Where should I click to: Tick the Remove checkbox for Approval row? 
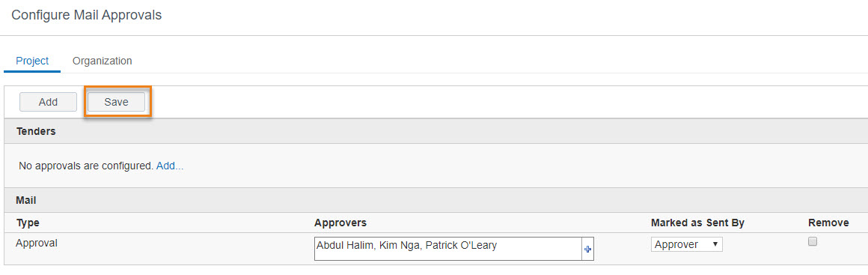click(x=813, y=241)
